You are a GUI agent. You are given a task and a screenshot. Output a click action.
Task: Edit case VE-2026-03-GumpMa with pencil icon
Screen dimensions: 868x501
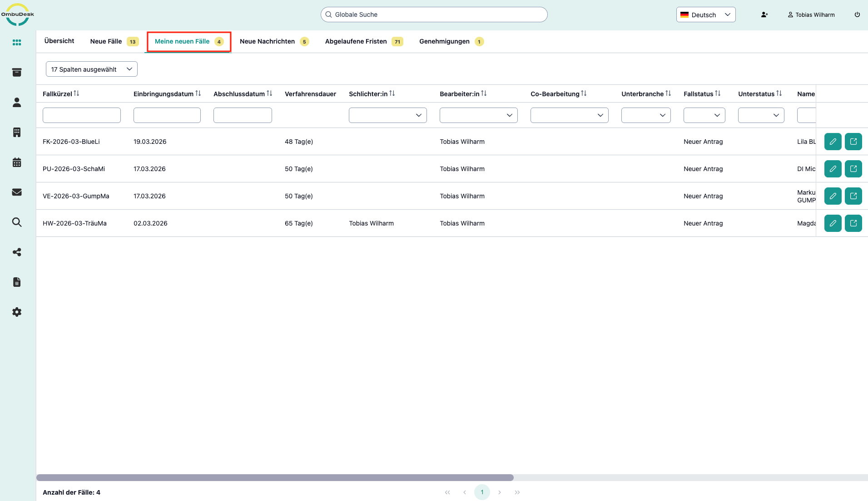pyautogui.click(x=833, y=196)
